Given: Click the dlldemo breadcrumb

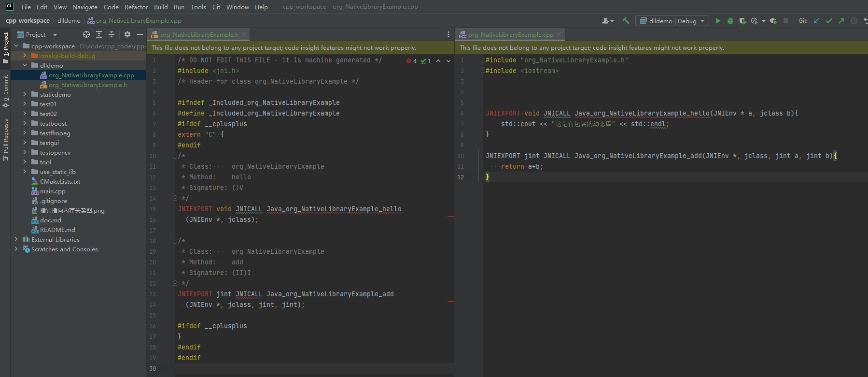Looking at the screenshot, I should (x=69, y=20).
